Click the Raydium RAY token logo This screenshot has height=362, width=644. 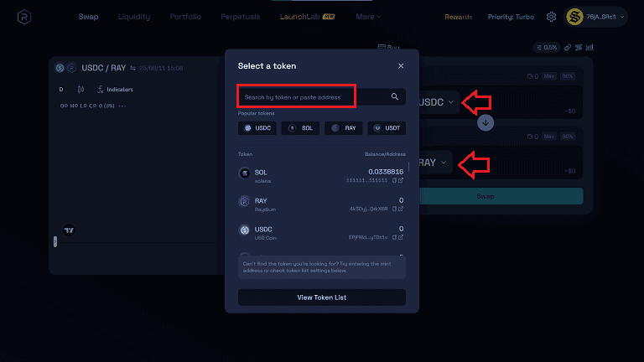244,201
